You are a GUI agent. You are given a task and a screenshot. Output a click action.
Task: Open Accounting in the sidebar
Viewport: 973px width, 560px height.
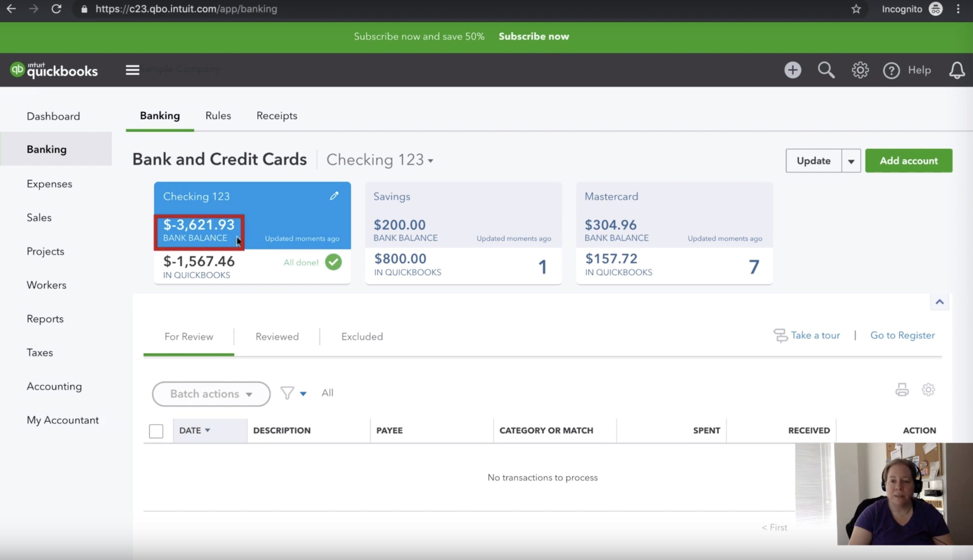(54, 386)
